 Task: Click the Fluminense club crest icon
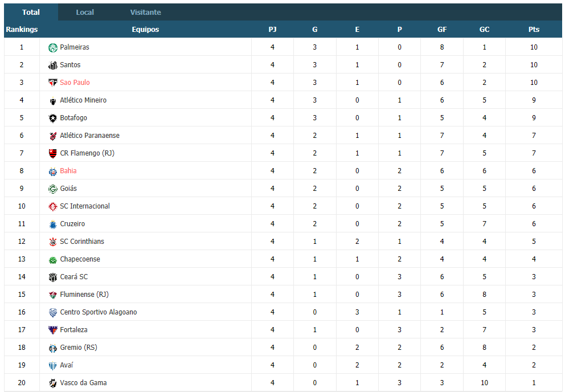tap(53, 295)
